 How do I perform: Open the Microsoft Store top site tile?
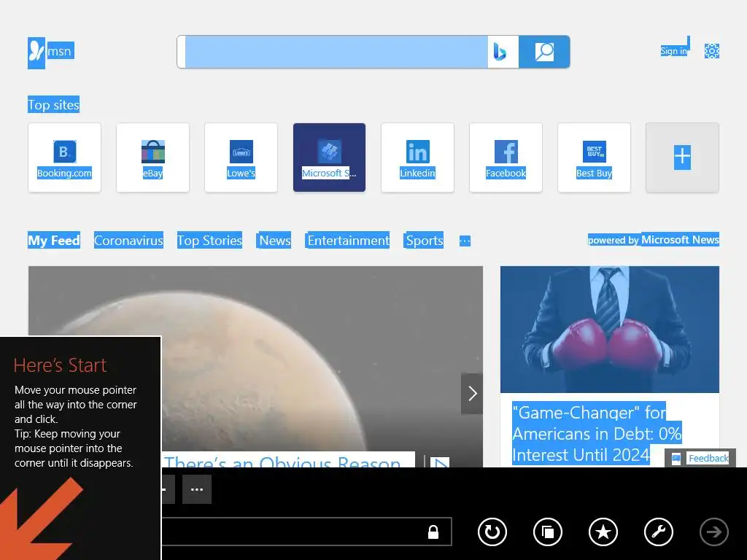point(329,157)
